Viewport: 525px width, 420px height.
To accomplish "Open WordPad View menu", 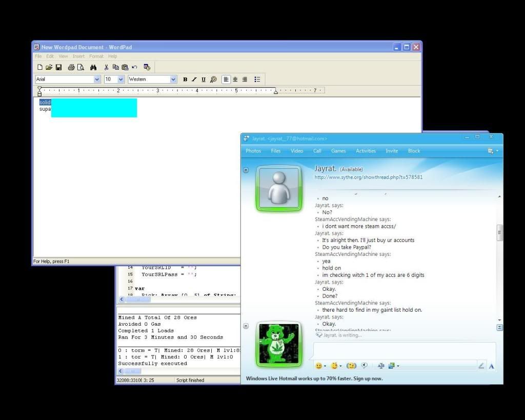I will click(x=63, y=56).
